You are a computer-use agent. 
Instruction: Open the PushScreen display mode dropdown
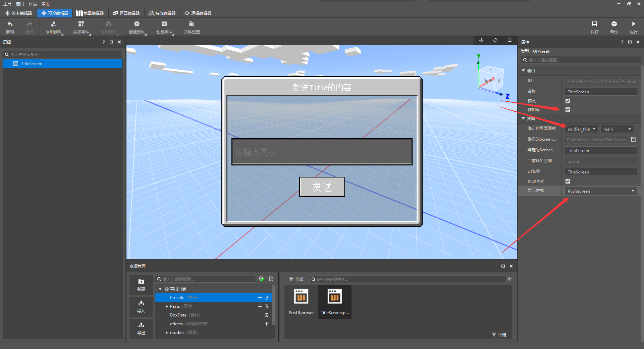[601, 191]
